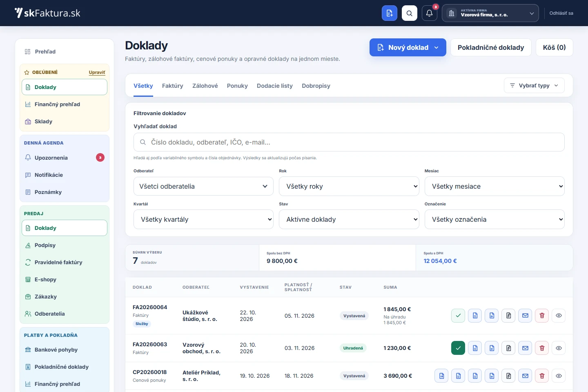The width and height of the screenshot is (588, 392).
Task: Send invoice FA20260064 by e-mail
Action: click(526, 315)
